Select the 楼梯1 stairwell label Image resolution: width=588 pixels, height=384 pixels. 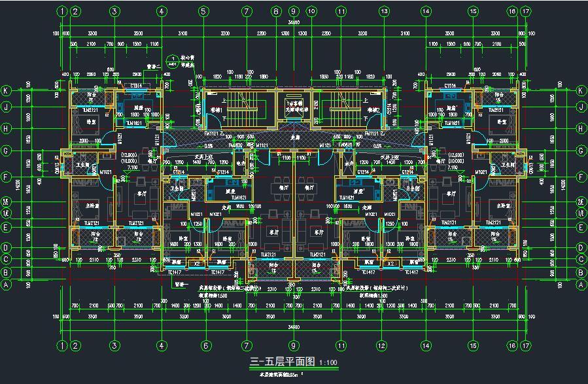[x=217, y=111]
